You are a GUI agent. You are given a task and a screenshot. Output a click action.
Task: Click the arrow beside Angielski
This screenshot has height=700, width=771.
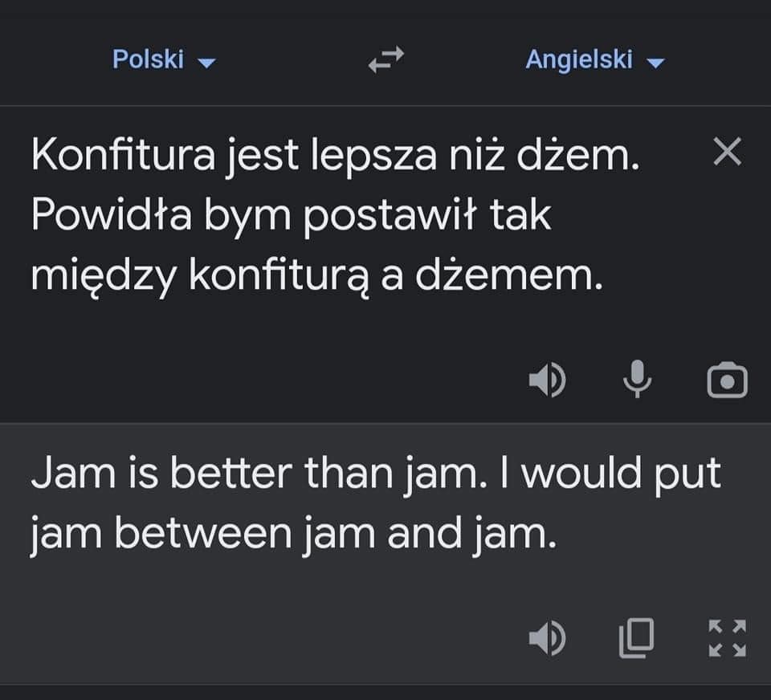[x=655, y=63]
